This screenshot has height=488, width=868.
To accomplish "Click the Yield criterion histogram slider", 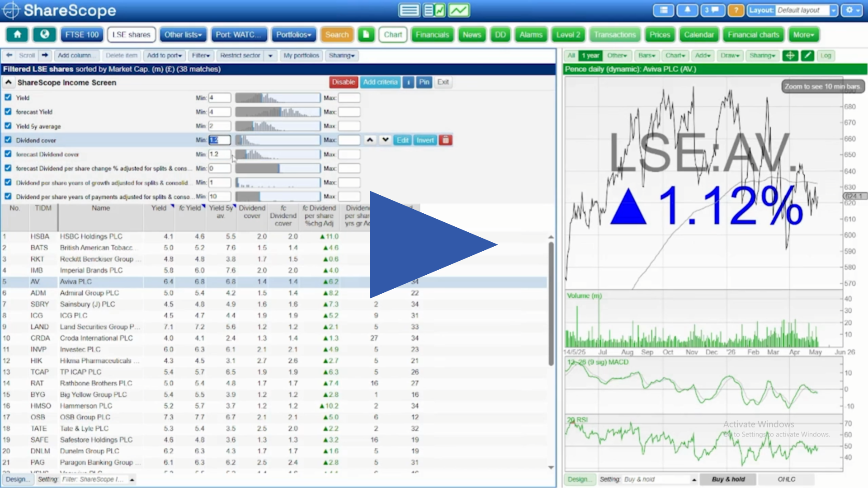I will point(278,98).
